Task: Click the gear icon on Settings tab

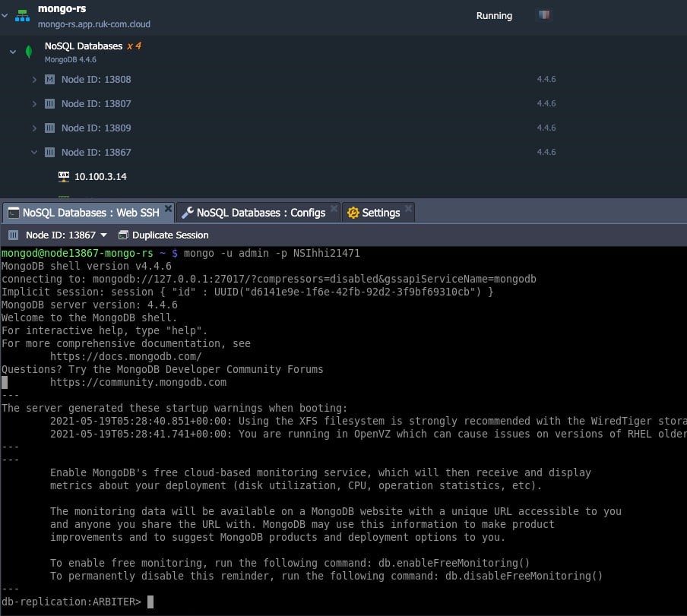Action: pos(353,213)
